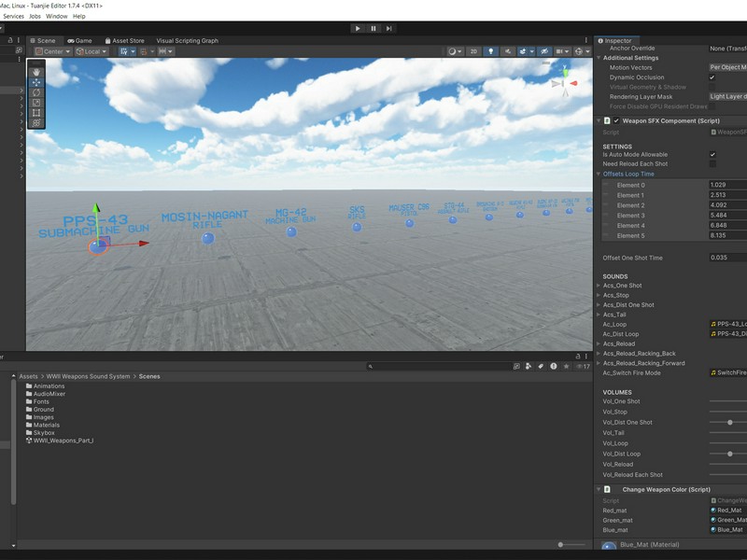Open draw mode shading dropdown
This screenshot has height=560, width=747.
[455, 51]
